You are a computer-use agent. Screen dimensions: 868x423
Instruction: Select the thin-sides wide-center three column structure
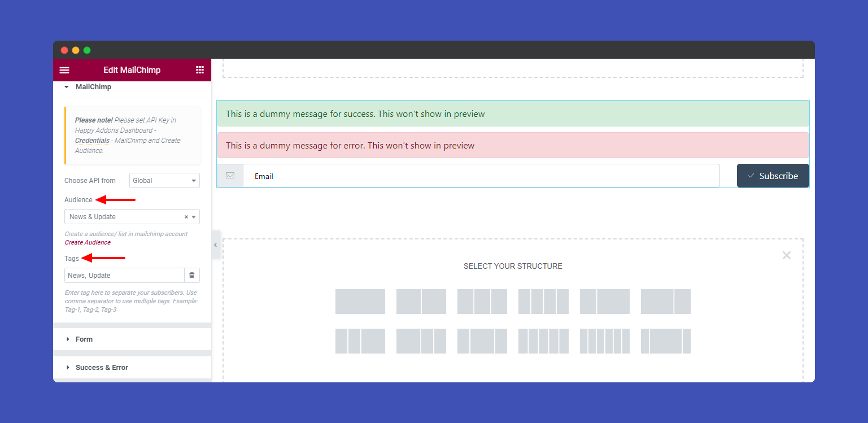(x=666, y=341)
